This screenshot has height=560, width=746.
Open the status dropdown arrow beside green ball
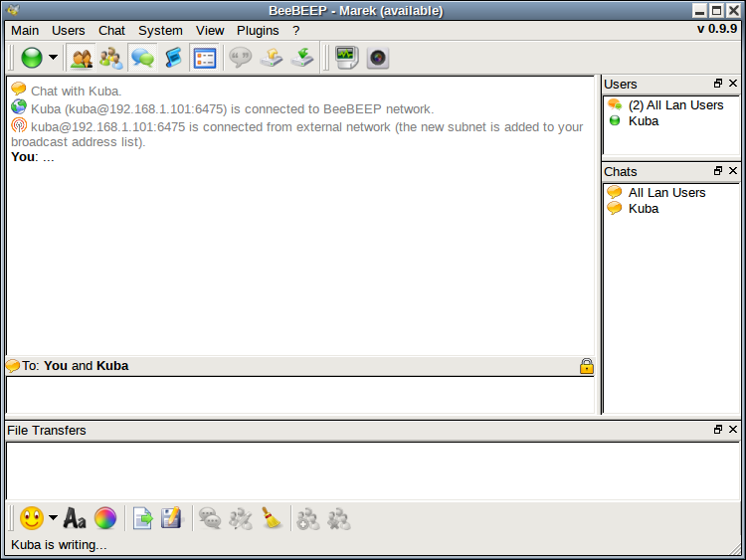click(x=54, y=58)
